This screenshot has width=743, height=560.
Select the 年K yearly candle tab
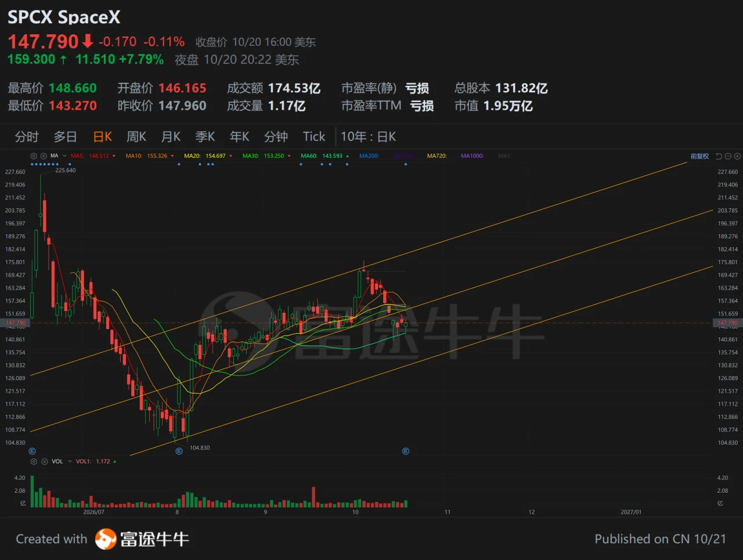(240, 137)
